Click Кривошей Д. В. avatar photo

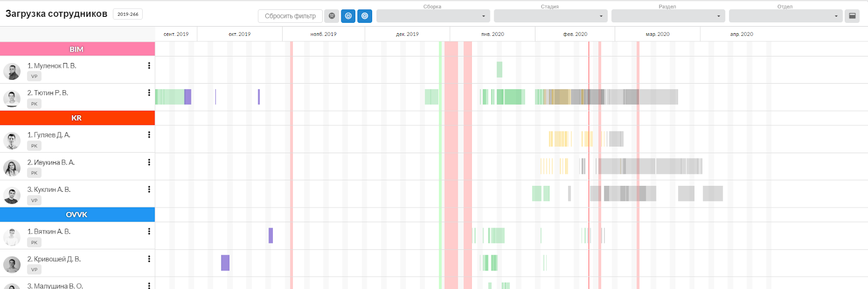12,265
